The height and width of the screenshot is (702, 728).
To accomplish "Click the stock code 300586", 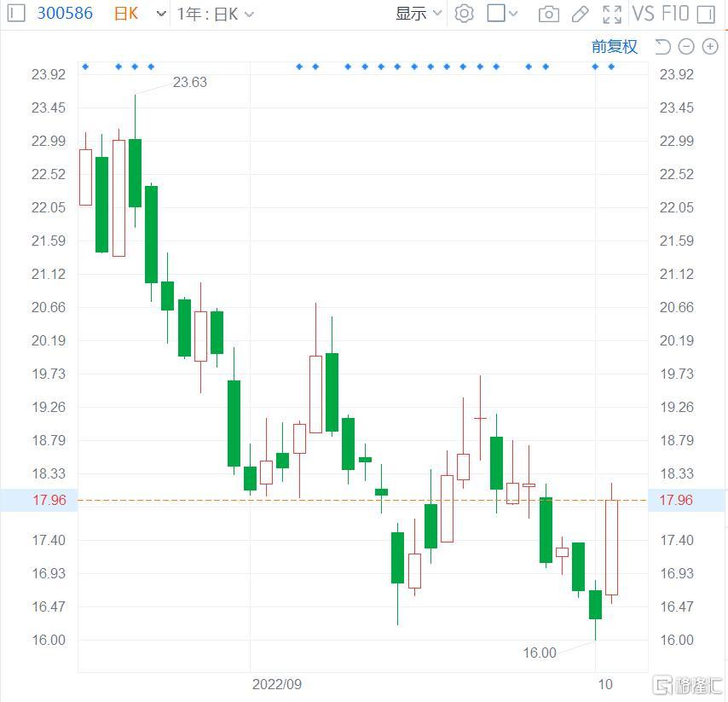I will pyautogui.click(x=65, y=13).
